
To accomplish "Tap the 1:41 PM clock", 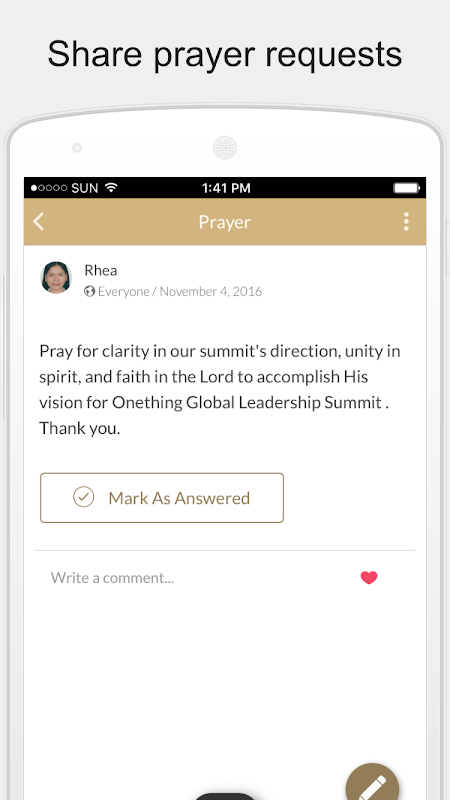I will pos(226,188).
